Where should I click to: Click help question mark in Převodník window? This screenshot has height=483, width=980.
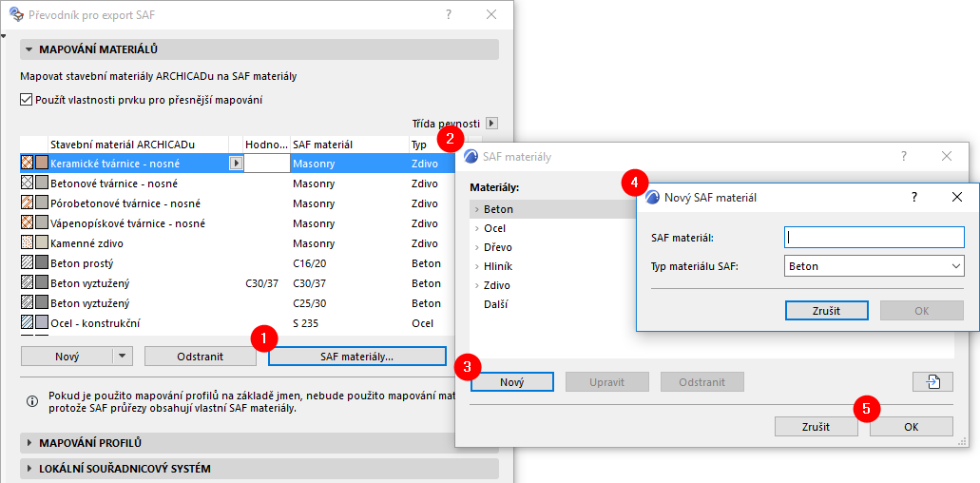(448, 15)
